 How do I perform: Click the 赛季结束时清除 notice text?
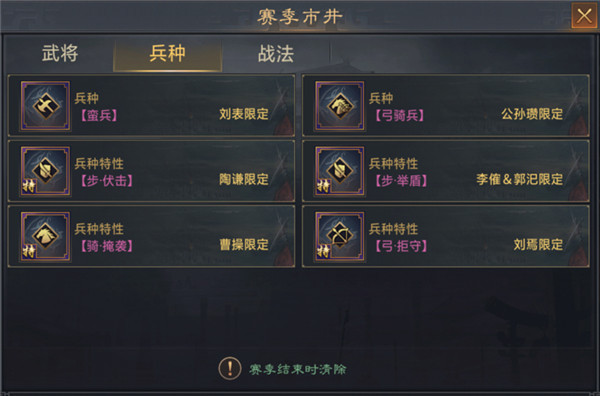pos(298,369)
